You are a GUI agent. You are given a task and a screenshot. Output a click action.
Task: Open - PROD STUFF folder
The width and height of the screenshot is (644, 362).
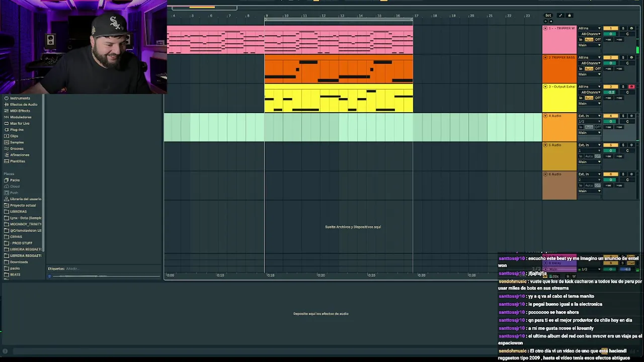[21, 243]
